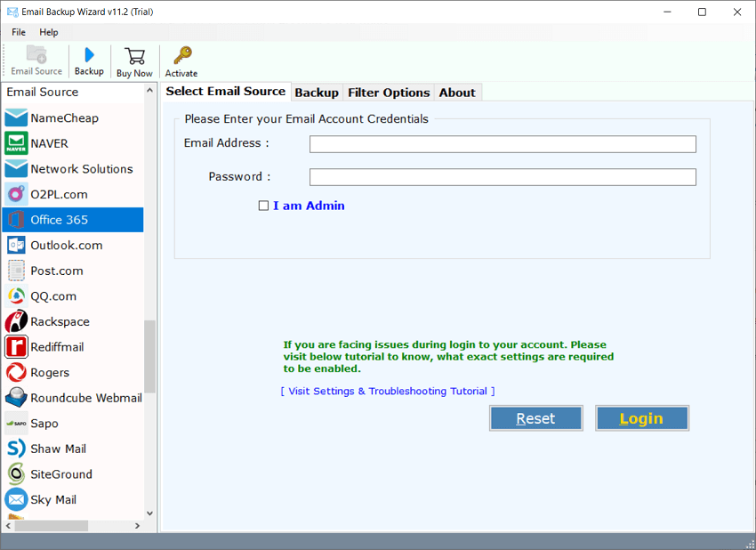Open the File menu
This screenshot has height=550, width=756.
point(19,32)
